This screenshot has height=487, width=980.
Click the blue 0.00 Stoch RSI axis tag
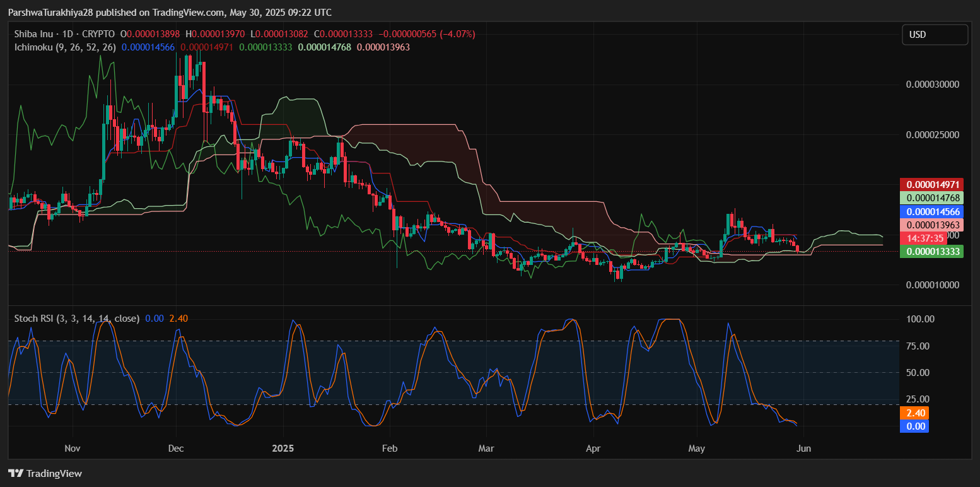[915, 426]
